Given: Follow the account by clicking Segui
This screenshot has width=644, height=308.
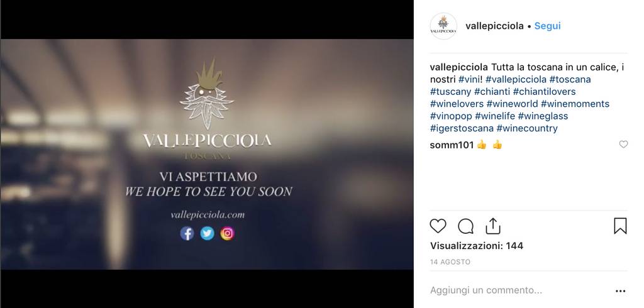Looking at the screenshot, I should point(547,26).
